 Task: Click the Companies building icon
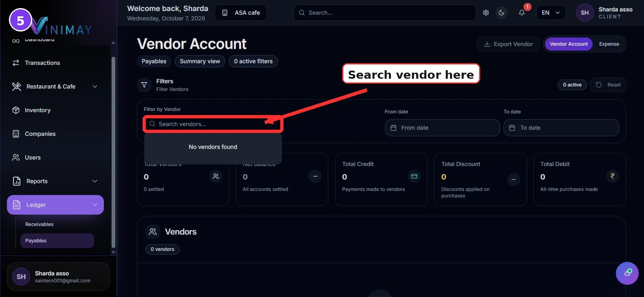coord(16,134)
